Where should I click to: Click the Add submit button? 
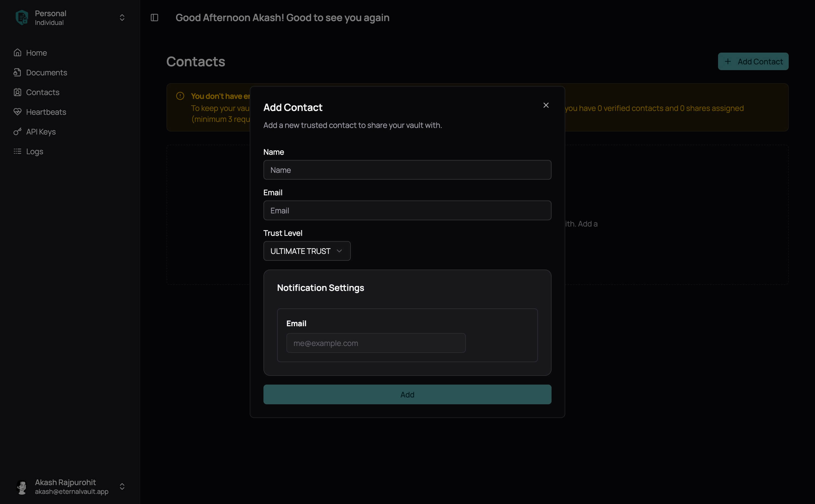pyautogui.click(x=407, y=394)
